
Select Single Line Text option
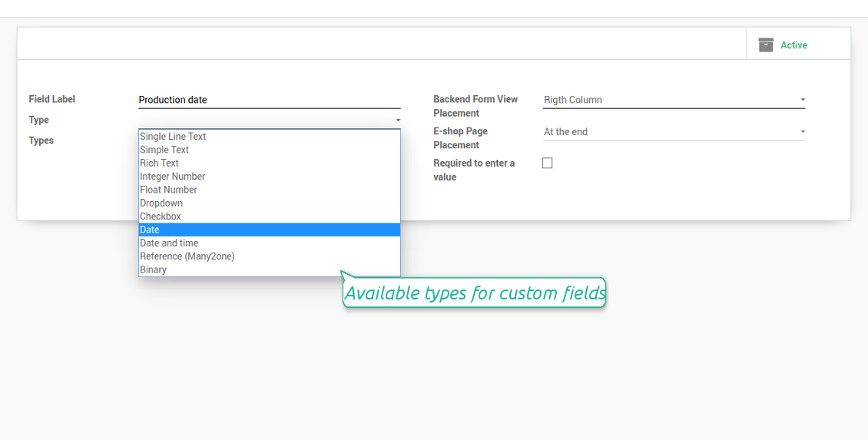pyautogui.click(x=269, y=136)
